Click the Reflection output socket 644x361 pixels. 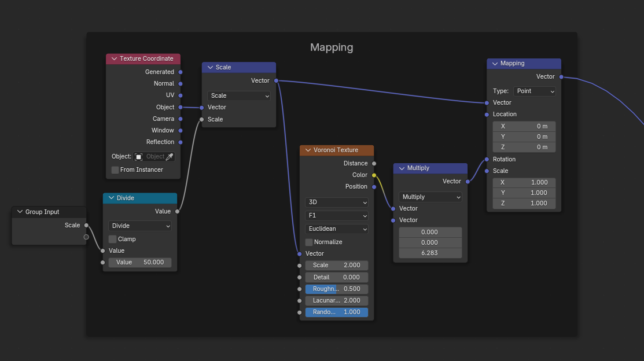(x=181, y=142)
